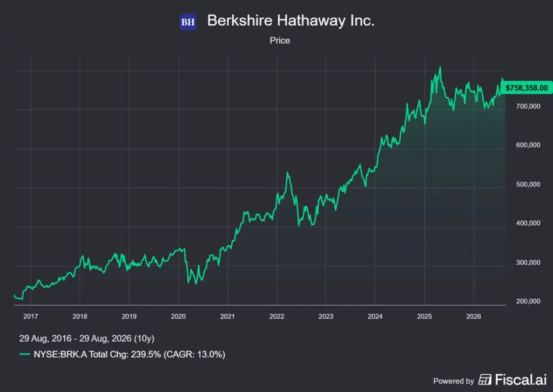553x392 pixels.
Task: Click the 2025 x-axis label
Action: click(x=424, y=316)
